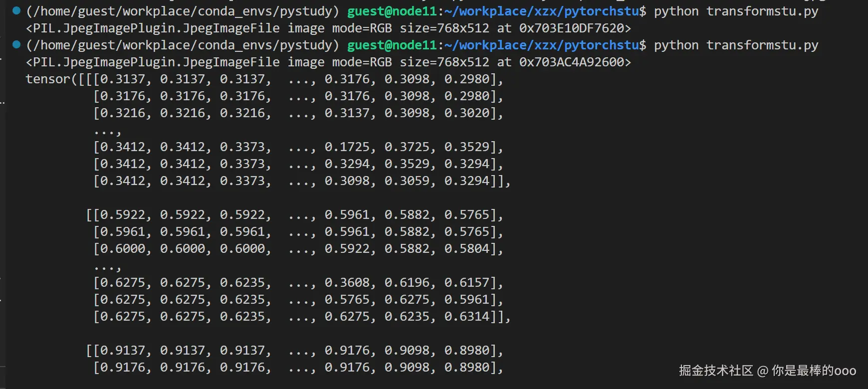Click the second blue command decoration dot
Viewport: 868px width, 389px height.
point(16,44)
